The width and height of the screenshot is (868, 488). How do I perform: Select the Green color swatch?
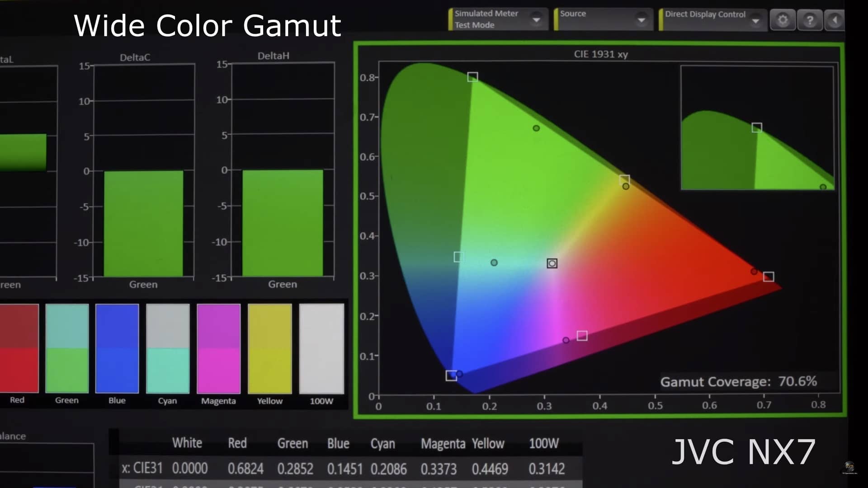click(67, 348)
